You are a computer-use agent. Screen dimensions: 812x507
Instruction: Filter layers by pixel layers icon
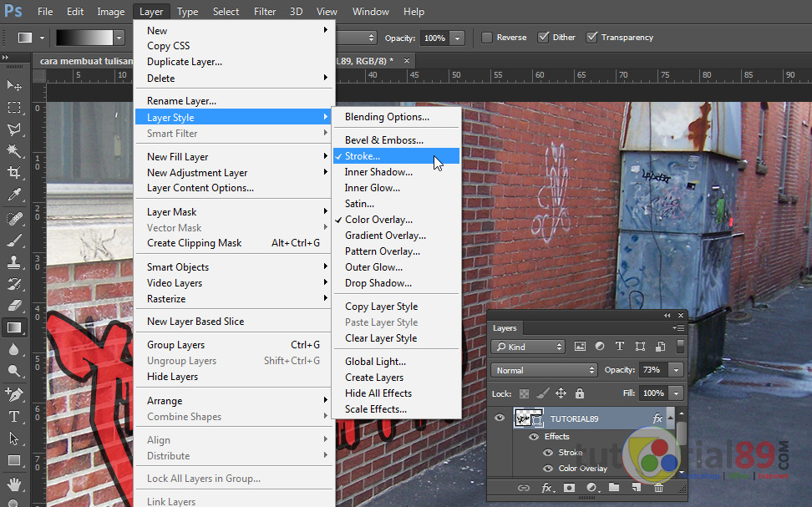click(x=580, y=347)
